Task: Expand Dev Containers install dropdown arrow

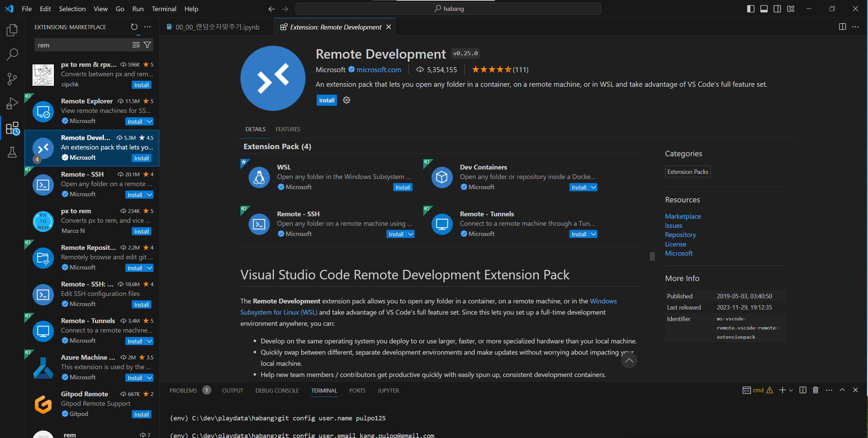Action: point(593,187)
